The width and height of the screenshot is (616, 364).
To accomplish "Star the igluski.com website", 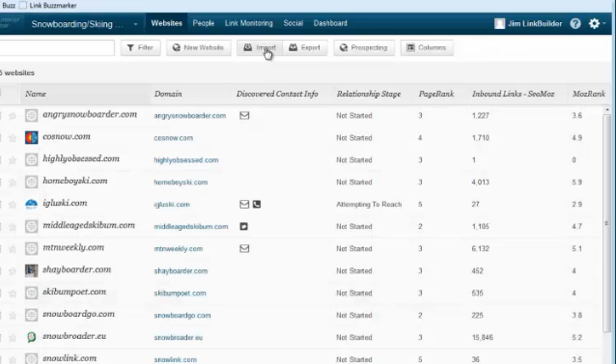I will [x=13, y=204].
